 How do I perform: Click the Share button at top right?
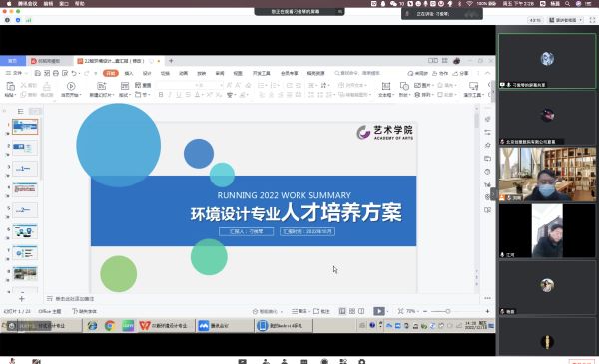(460, 73)
